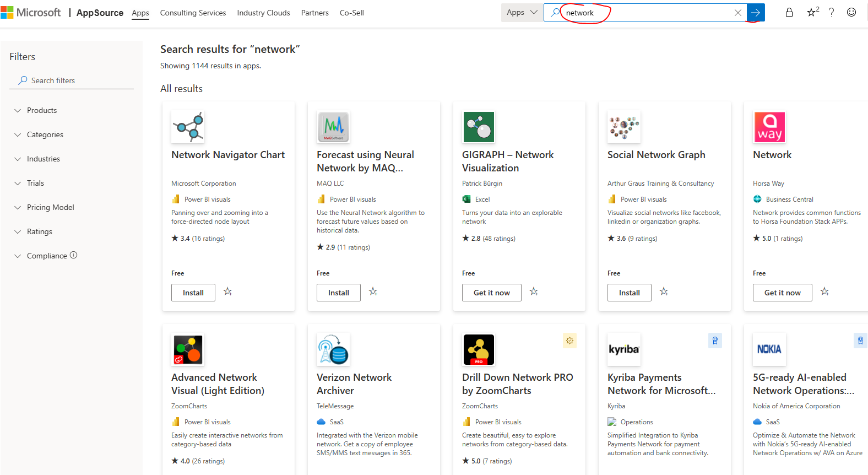Screen dimensions: 868x475
Task: Clear the search box with X icon
Action: pos(738,13)
